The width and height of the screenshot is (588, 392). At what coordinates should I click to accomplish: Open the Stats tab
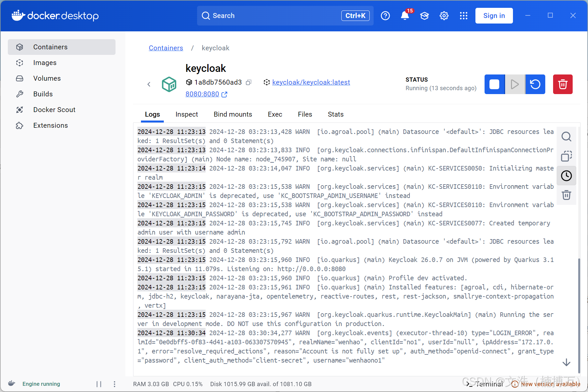335,114
